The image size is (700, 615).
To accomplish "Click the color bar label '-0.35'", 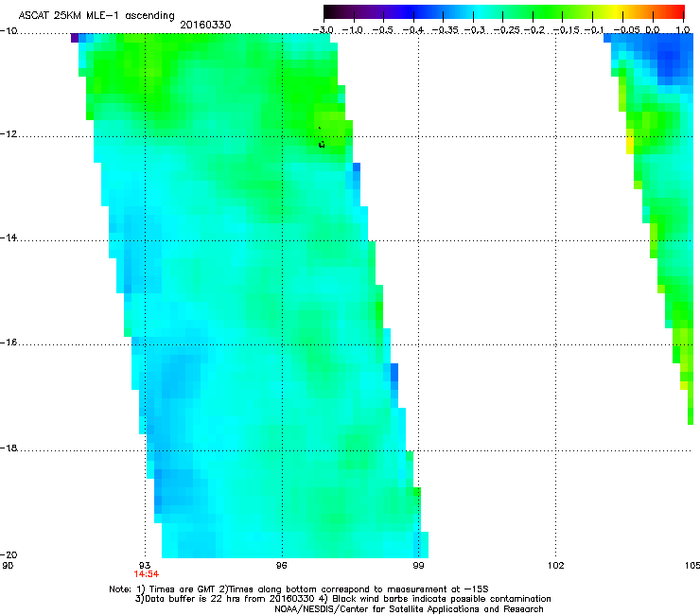I will [x=445, y=30].
